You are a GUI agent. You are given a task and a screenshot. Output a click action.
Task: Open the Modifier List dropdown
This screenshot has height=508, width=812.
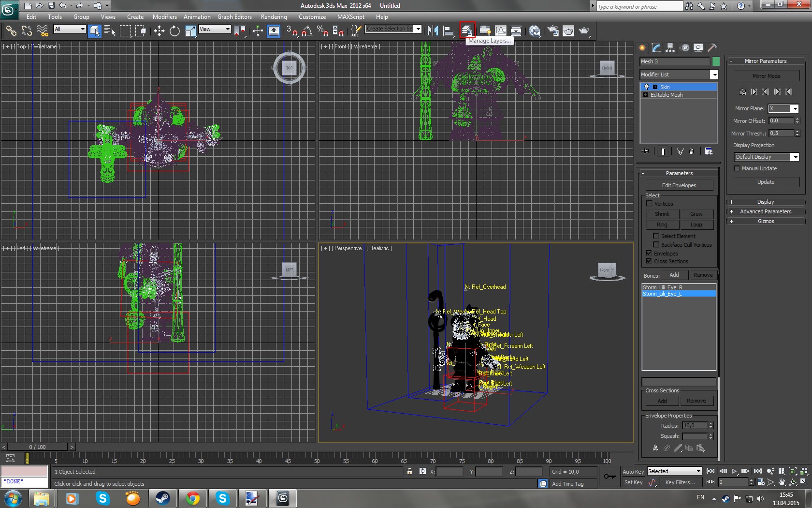click(x=713, y=75)
